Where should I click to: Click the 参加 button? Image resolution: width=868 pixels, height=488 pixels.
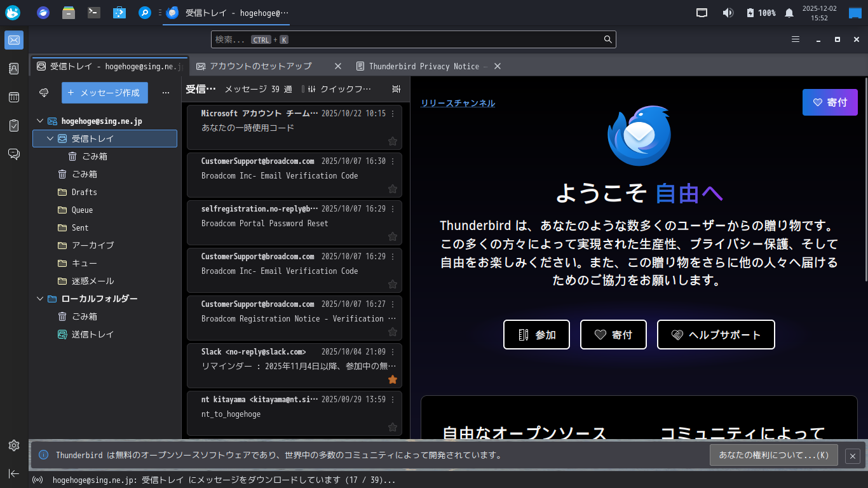536,335
